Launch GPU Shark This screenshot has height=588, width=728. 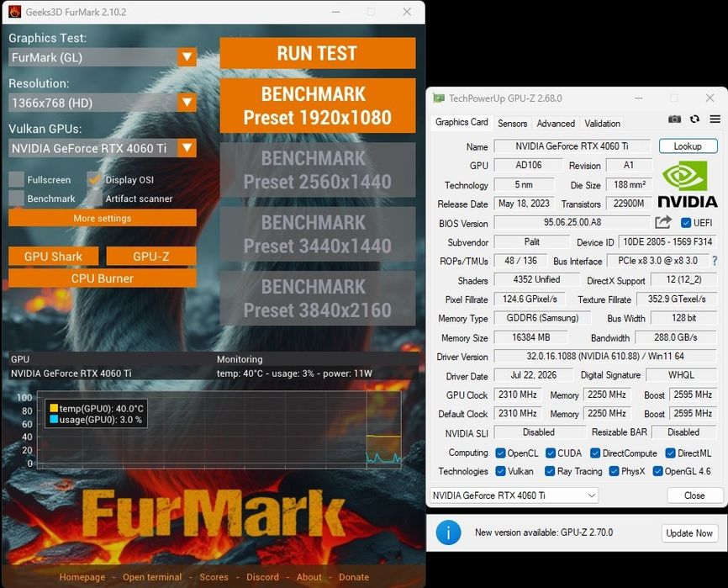click(54, 256)
